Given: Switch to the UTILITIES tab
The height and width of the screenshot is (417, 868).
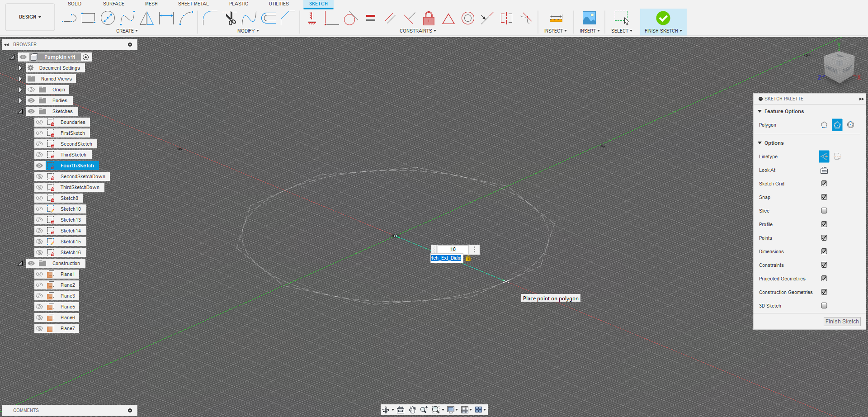Looking at the screenshot, I should click(279, 4).
